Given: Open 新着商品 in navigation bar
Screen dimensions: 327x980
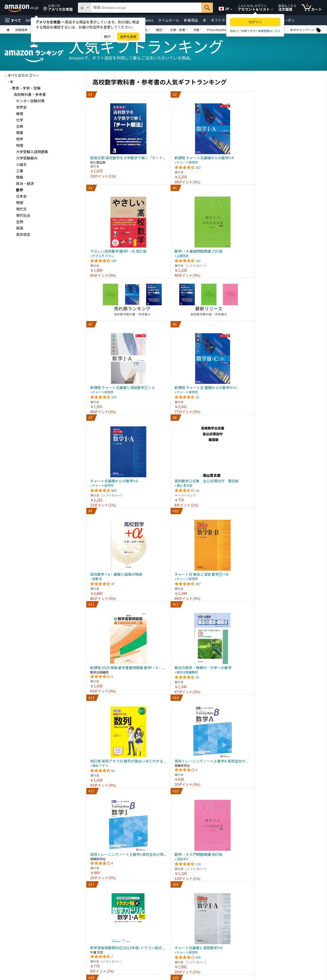Looking at the screenshot, I should (191, 21).
